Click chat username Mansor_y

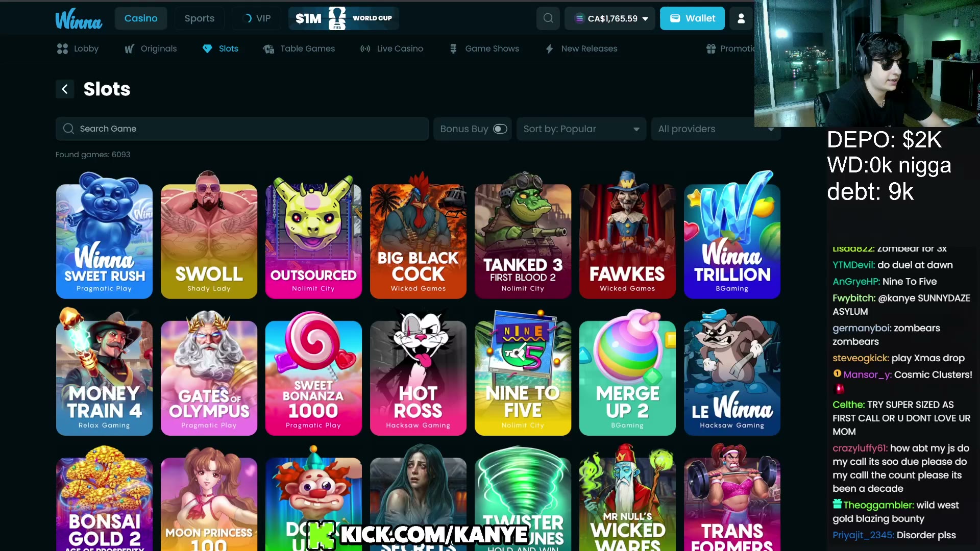[x=867, y=375]
